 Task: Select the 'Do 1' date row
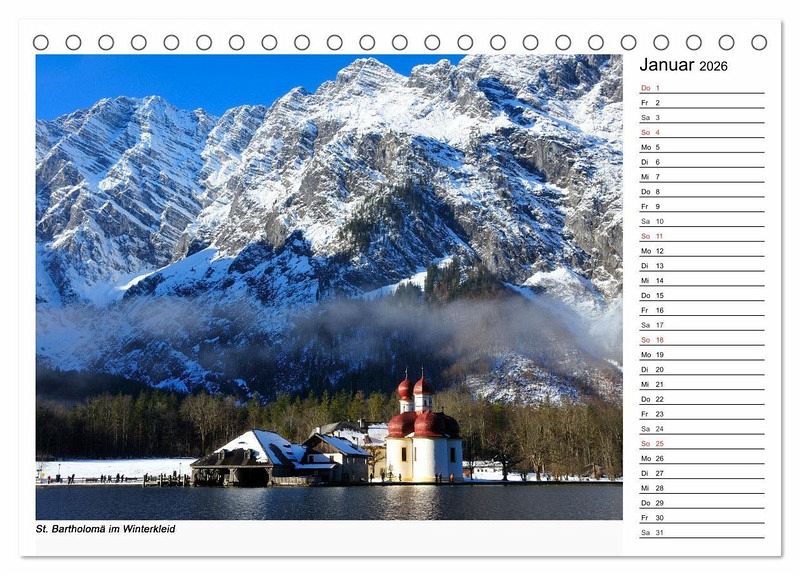(702, 88)
